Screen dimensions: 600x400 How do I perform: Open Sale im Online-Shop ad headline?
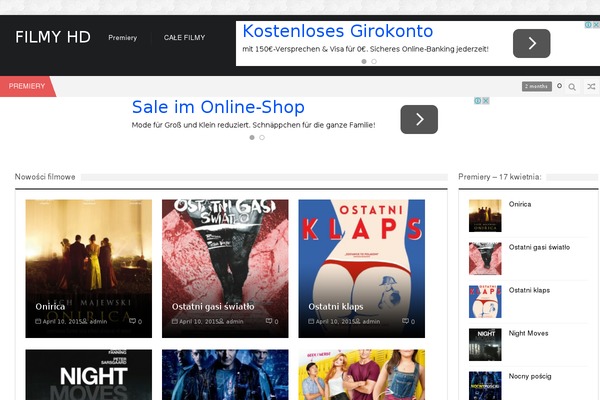218,107
